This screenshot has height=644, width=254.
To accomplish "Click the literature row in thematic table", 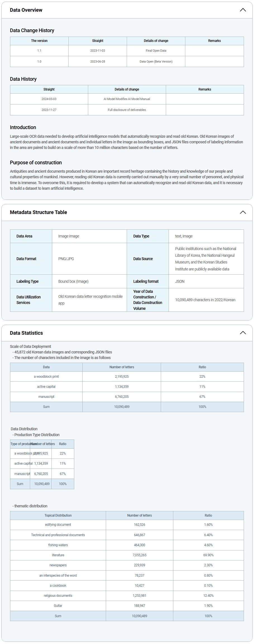I will pyautogui.click(x=58, y=555).
